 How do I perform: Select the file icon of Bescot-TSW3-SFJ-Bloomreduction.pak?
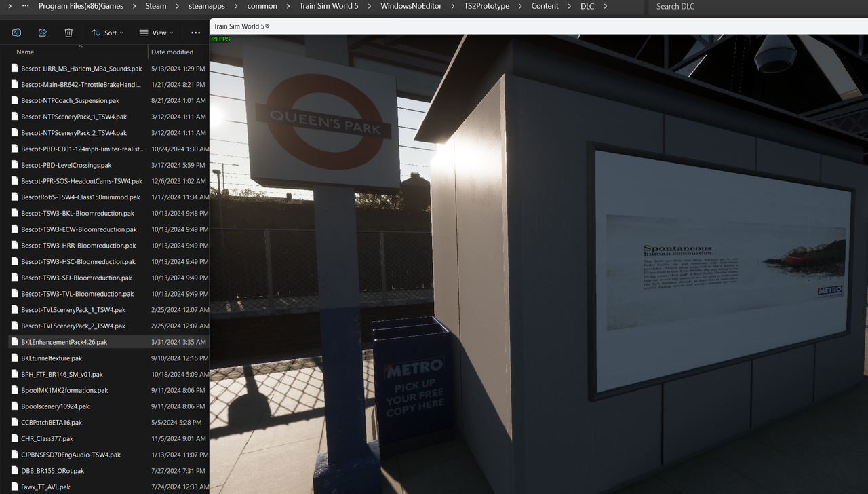[x=15, y=278]
